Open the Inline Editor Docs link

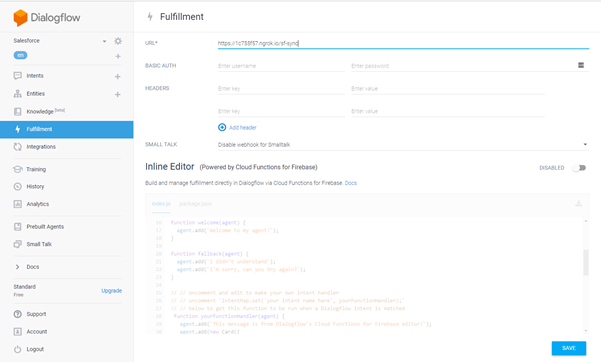[351, 183]
